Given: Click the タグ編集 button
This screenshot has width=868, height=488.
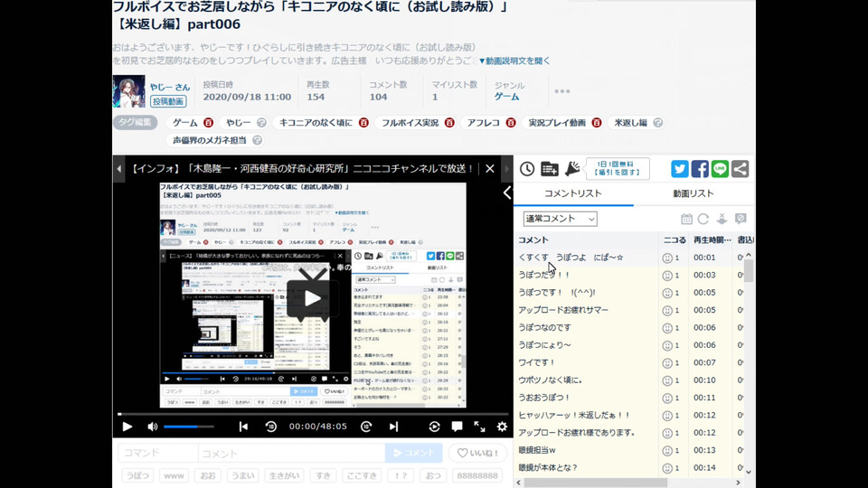Looking at the screenshot, I should click(135, 122).
